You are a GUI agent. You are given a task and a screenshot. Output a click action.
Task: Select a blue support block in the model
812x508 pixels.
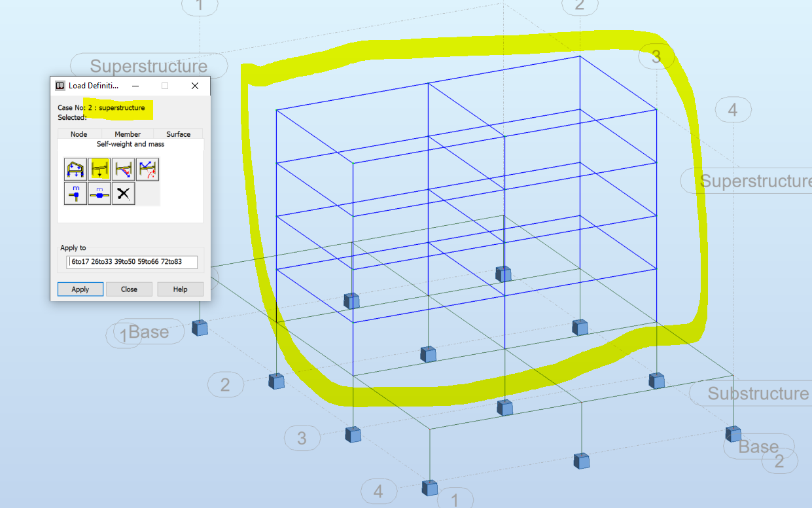click(x=351, y=300)
